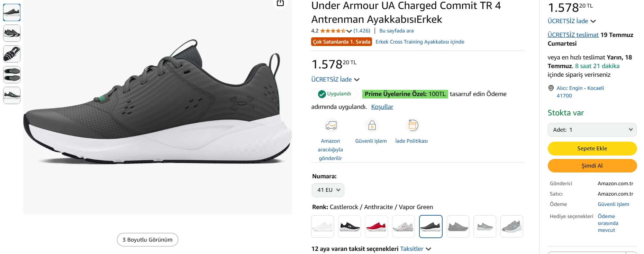Click the location pin icon near Alıcı

coord(551,88)
